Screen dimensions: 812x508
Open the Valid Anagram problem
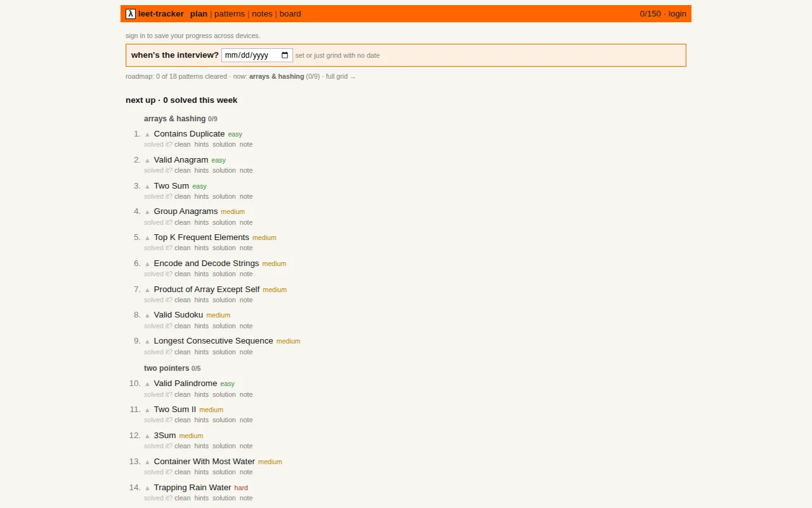181,160
